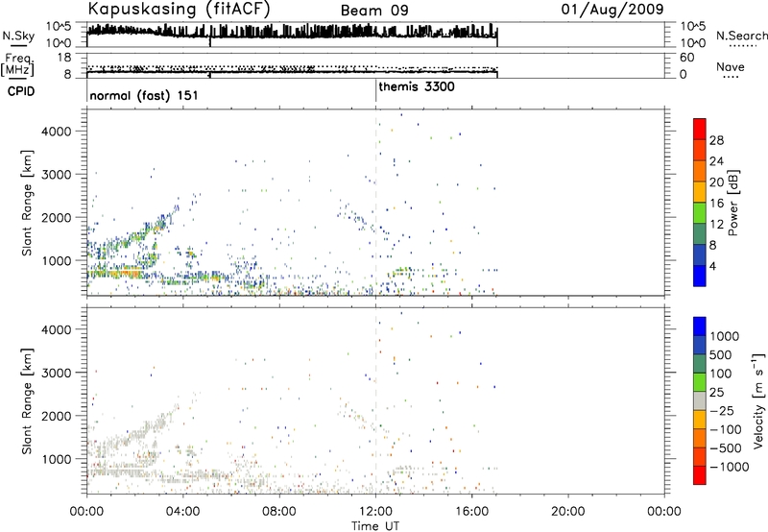Click the "3000" range tick in the velocity panel
This screenshot has height=532, width=768.
coord(57,373)
